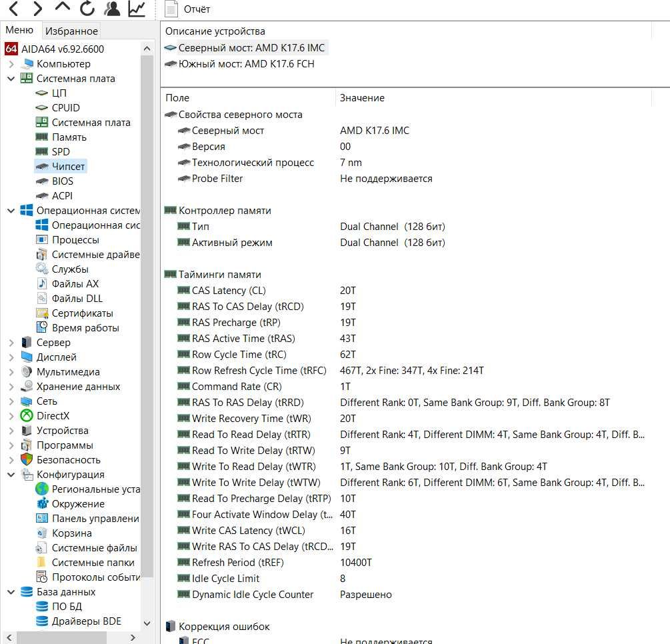
Task: Click the horizontal scrollbar right arrow
Action: pos(133,637)
